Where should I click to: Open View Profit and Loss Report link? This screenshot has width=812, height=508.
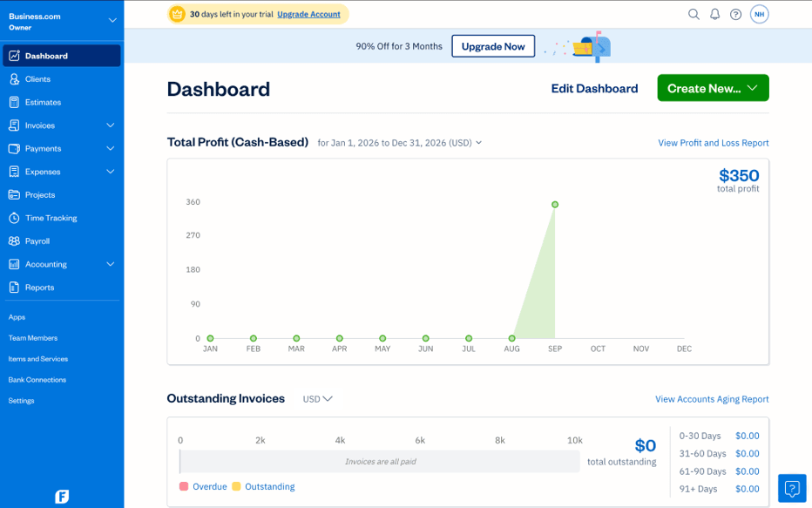713,143
